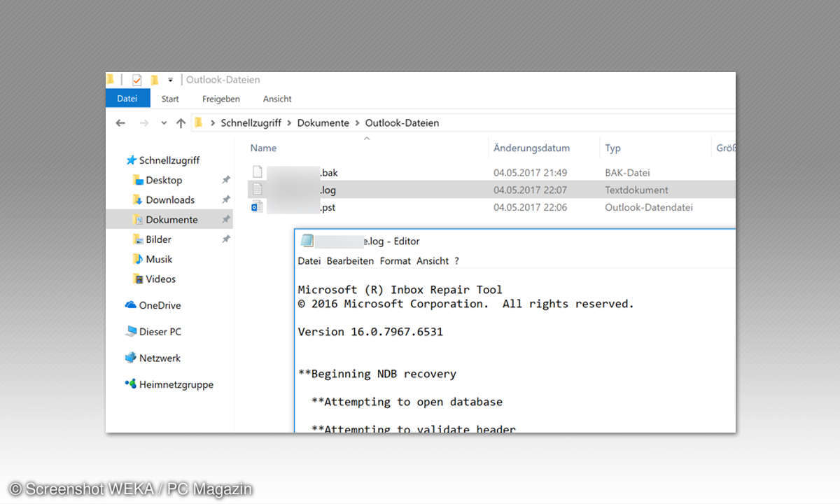Click the pin icon next to Dokumente
Image resolution: width=840 pixels, height=504 pixels.
(226, 219)
